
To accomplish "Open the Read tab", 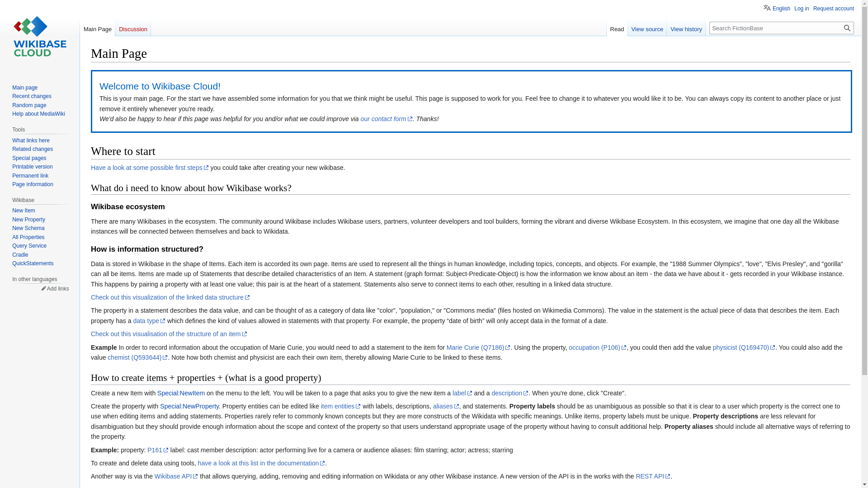I will coord(617,29).
